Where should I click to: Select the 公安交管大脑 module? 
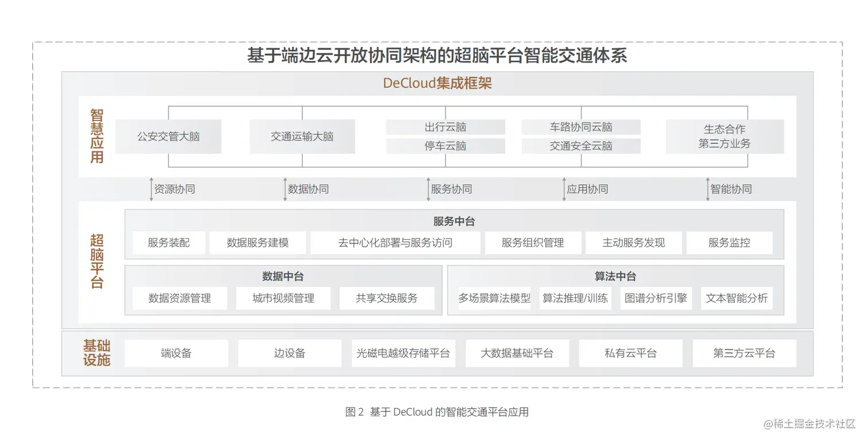[168, 137]
